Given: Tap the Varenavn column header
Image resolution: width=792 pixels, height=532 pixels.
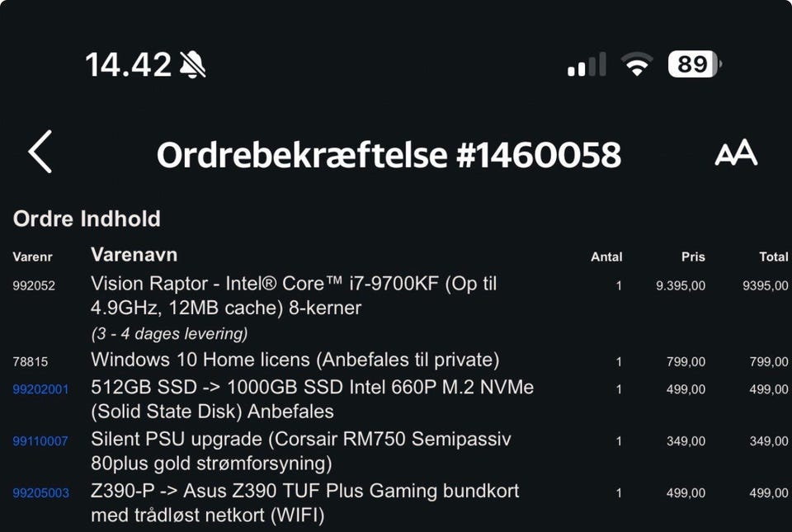Looking at the screenshot, I should [x=134, y=254].
